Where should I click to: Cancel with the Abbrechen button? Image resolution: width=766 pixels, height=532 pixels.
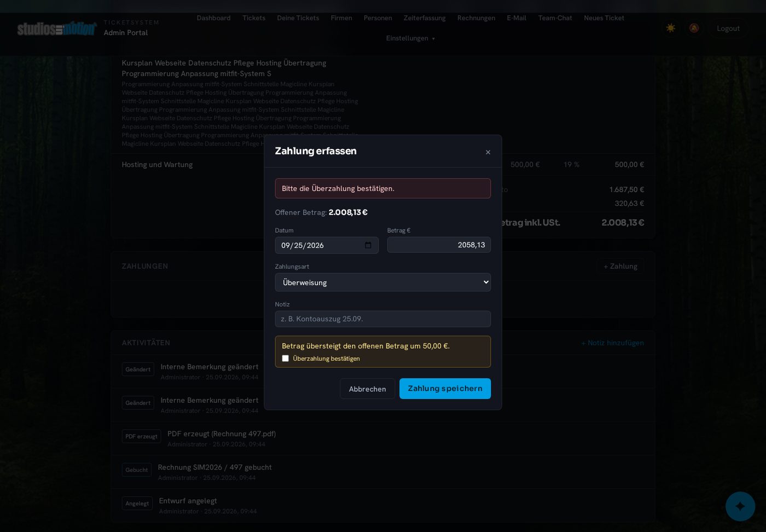(368, 389)
